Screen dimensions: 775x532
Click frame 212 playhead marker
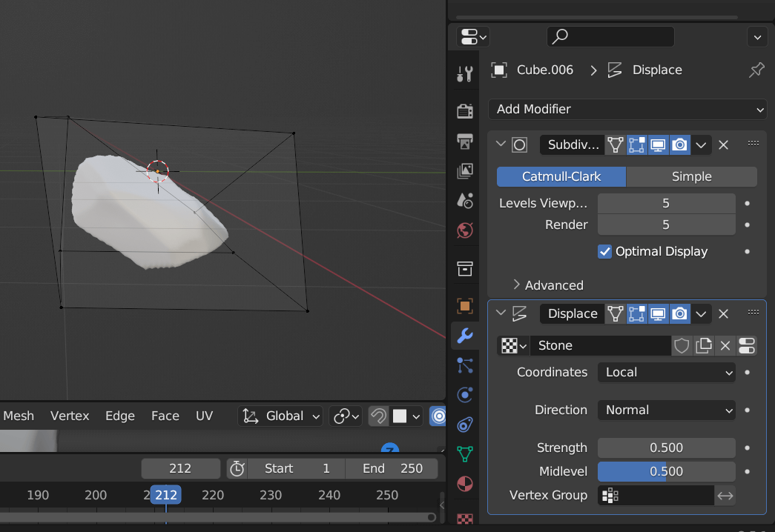pos(165,495)
